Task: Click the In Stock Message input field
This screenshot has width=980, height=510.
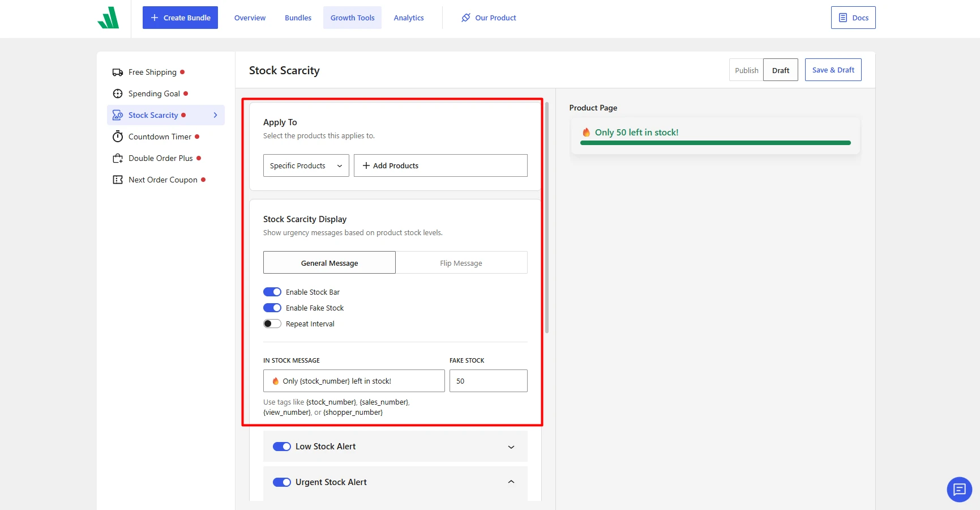Action: tap(354, 381)
